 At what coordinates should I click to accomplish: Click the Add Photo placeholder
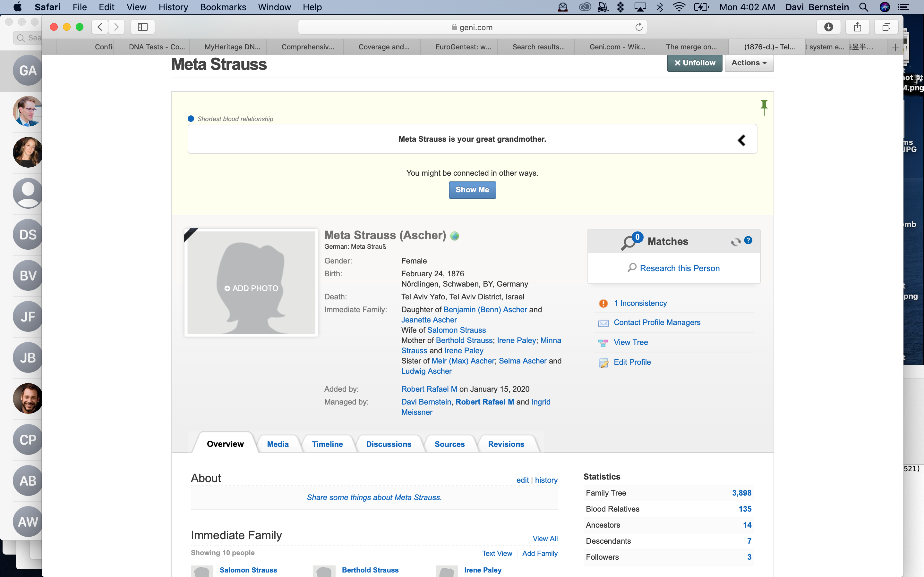(x=251, y=288)
